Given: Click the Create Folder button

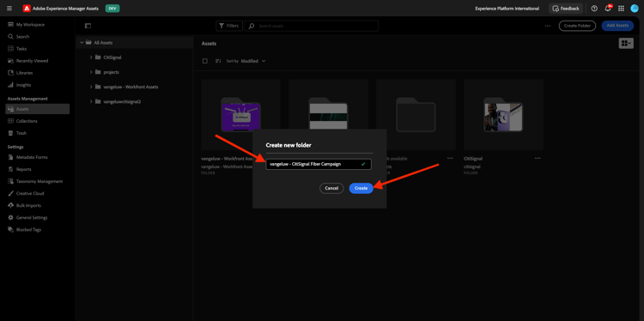Looking at the screenshot, I should pos(577,26).
